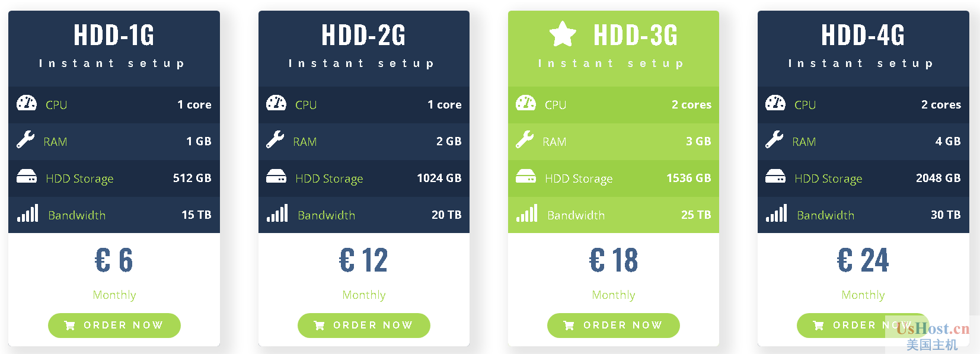Click the € 18 price of HDD-3G
Image resolution: width=980 pixels, height=354 pixels.
coord(614,260)
